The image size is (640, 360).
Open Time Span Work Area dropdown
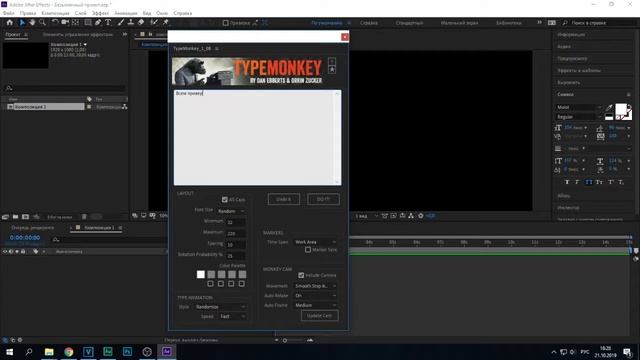[316, 242]
